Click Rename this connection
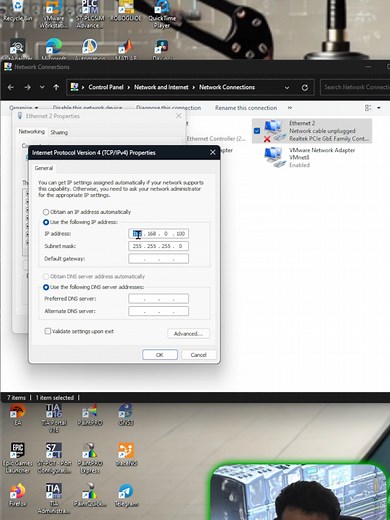Viewport: 390px width, 520px height. (246, 108)
